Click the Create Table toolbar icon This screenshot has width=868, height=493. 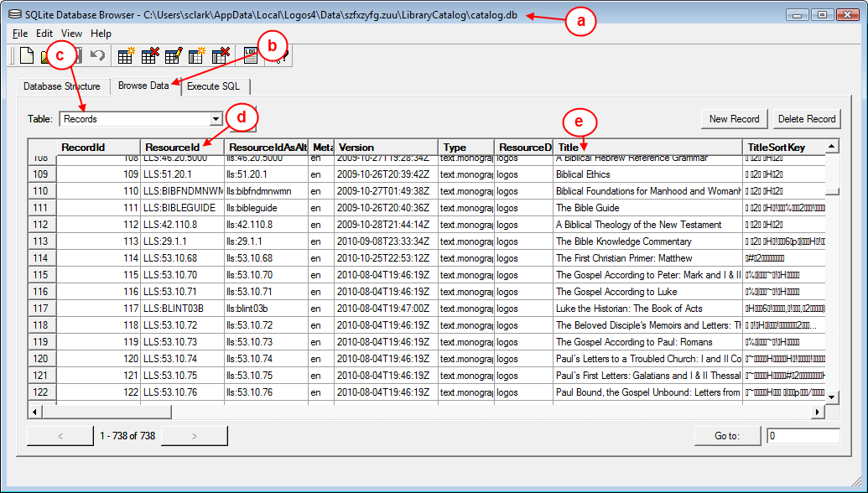coord(126,55)
